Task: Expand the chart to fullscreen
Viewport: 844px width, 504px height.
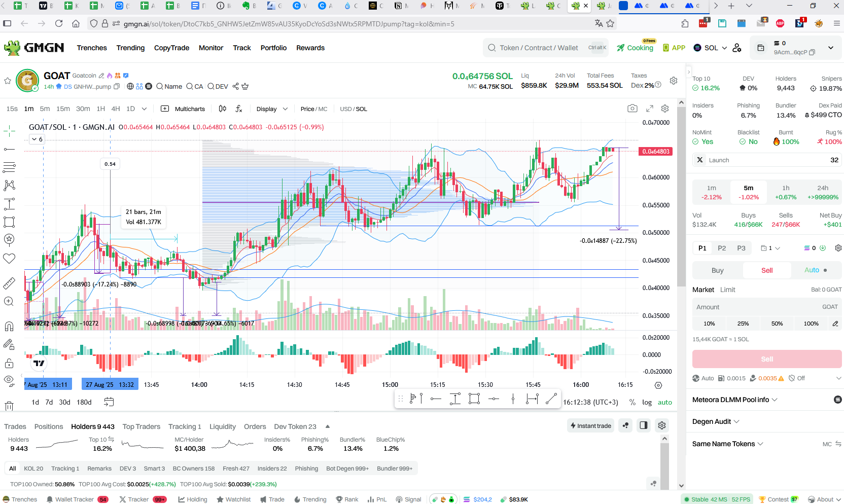Action: coord(650,109)
